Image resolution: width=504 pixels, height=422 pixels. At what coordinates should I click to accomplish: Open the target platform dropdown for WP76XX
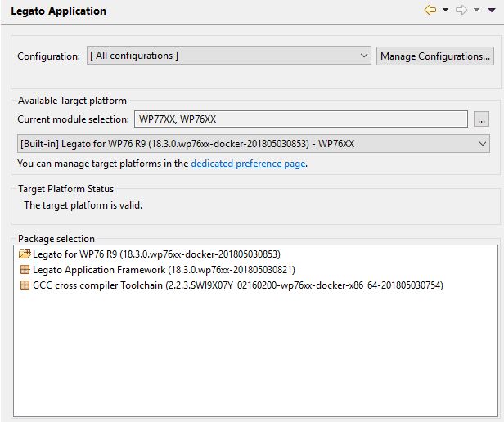[x=254, y=144]
